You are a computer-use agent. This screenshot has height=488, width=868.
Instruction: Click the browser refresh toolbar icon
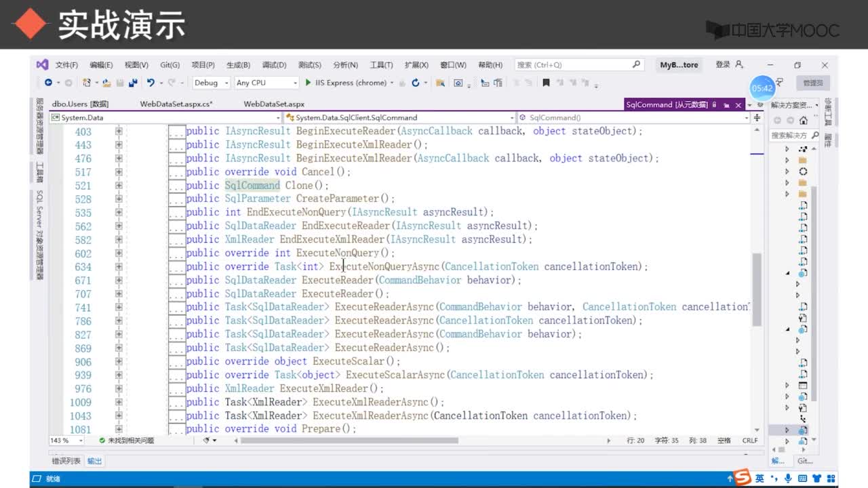[x=415, y=83]
